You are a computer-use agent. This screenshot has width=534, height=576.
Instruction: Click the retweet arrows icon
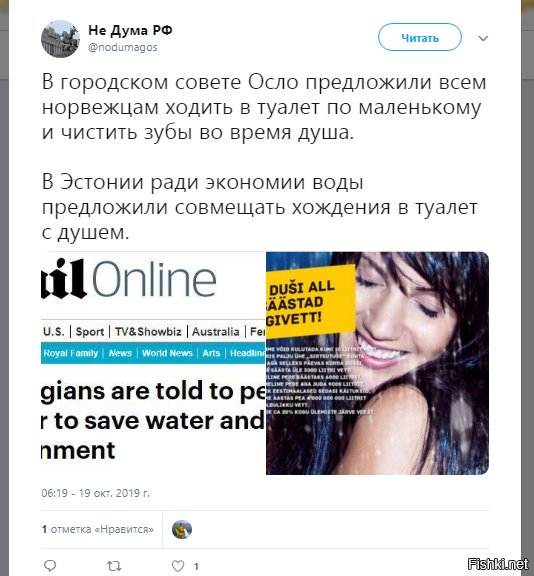tap(114, 566)
